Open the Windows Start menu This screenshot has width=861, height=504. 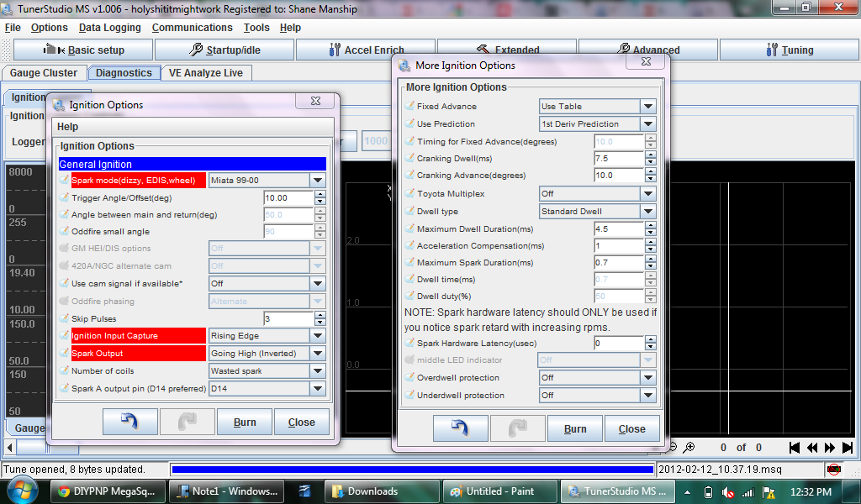22,491
